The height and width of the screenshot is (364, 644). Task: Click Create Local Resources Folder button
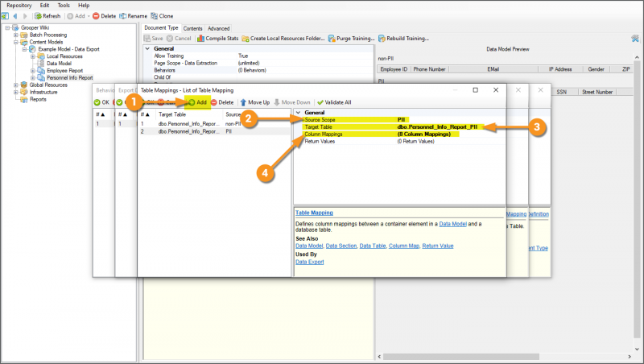click(283, 38)
